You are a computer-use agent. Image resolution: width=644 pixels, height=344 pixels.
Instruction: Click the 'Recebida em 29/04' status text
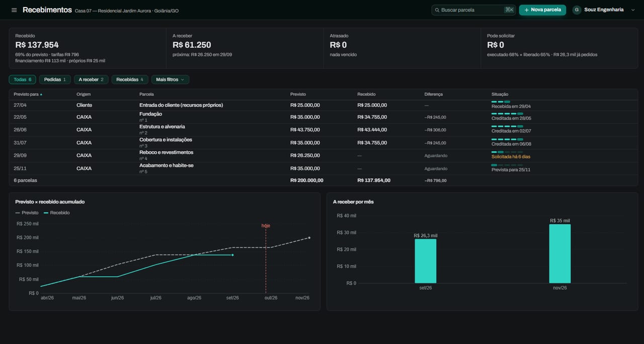point(511,106)
